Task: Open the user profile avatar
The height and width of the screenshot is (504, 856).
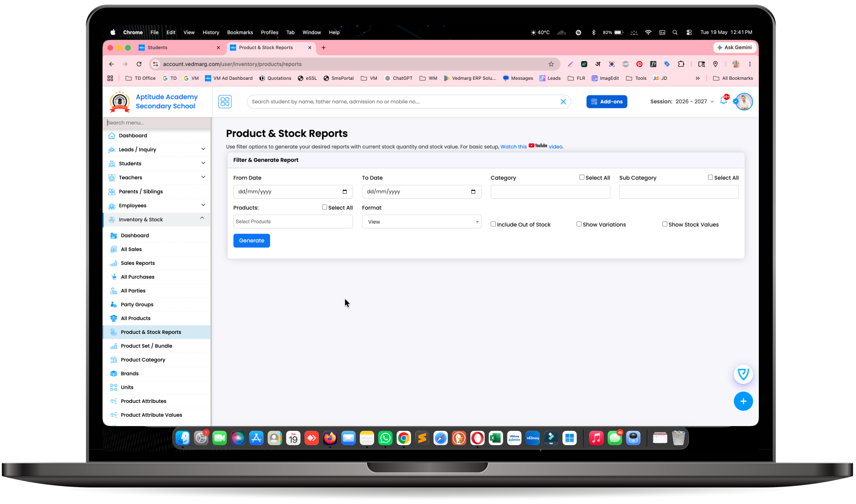Action: [744, 102]
